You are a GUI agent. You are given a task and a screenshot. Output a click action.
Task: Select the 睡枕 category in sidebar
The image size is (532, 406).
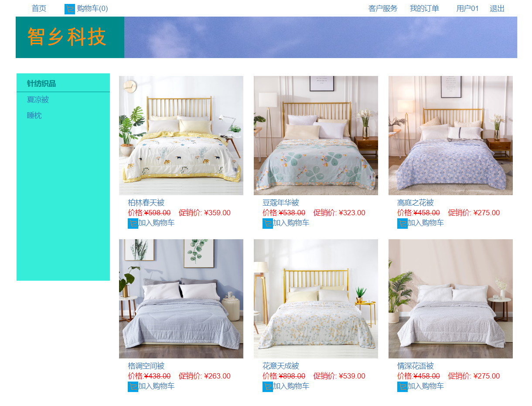click(34, 116)
